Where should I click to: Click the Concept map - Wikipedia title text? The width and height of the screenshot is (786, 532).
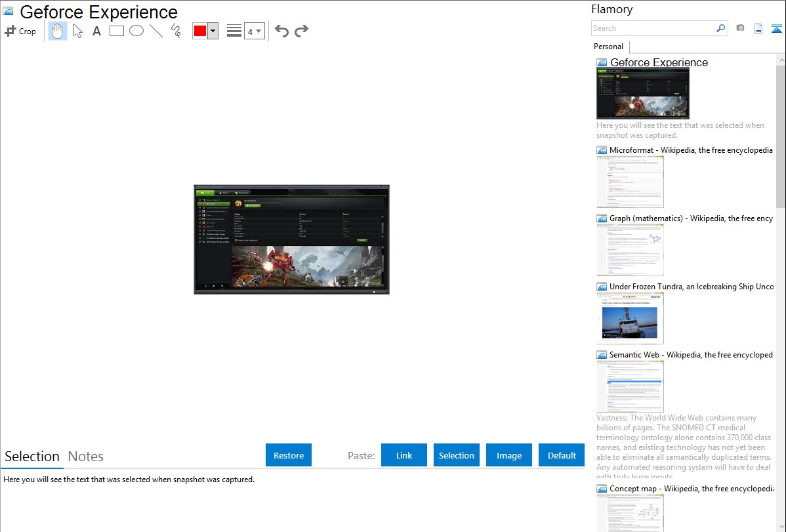(x=691, y=488)
